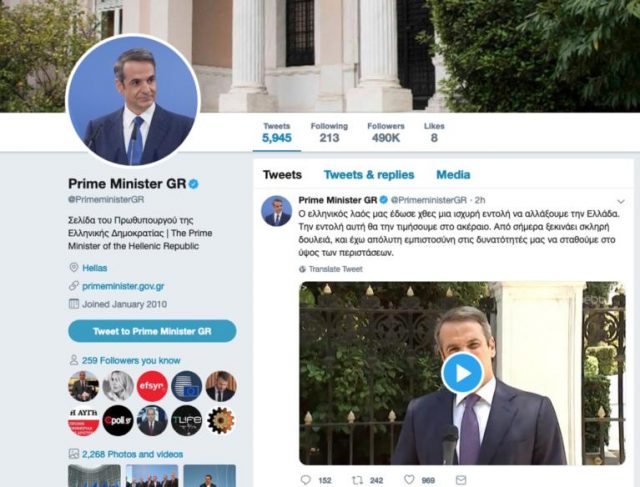Open the primeminister.gov.gr link

tap(123, 286)
